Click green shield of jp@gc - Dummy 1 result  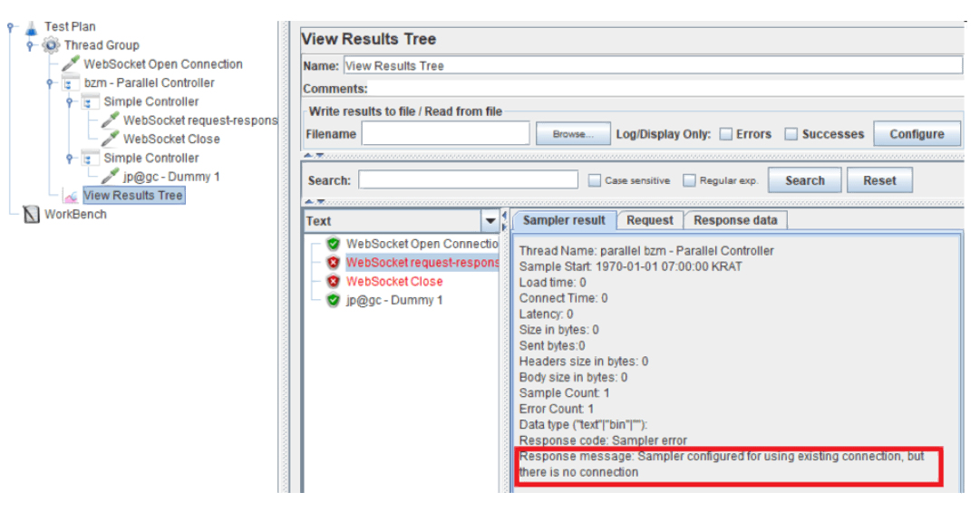[x=333, y=300]
